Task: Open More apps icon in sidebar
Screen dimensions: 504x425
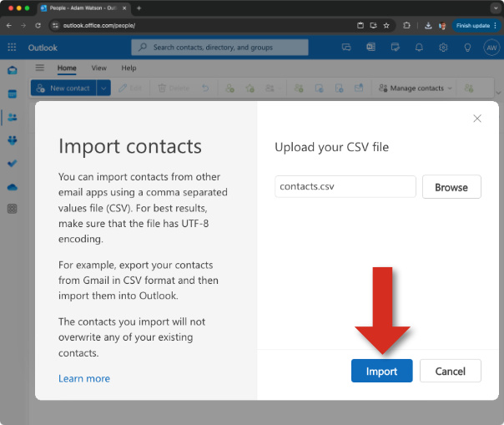Action: click(x=13, y=209)
